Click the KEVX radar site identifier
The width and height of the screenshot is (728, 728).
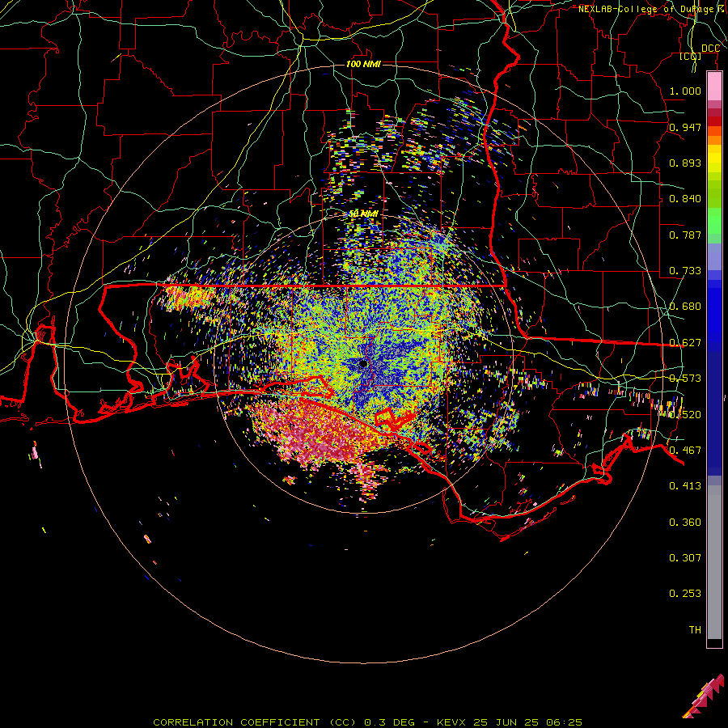[x=452, y=722]
